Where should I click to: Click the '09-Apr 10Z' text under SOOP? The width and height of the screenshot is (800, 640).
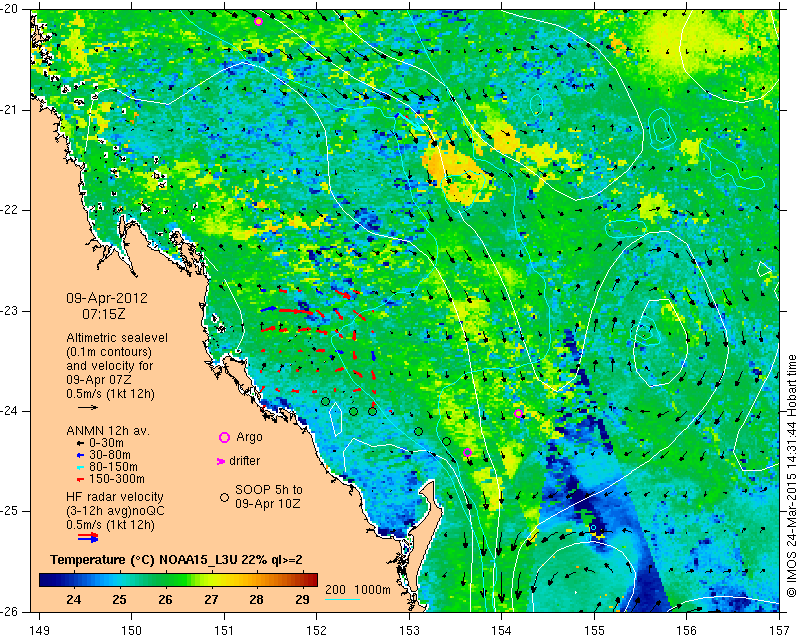pyautogui.click(x=267, y=504)
